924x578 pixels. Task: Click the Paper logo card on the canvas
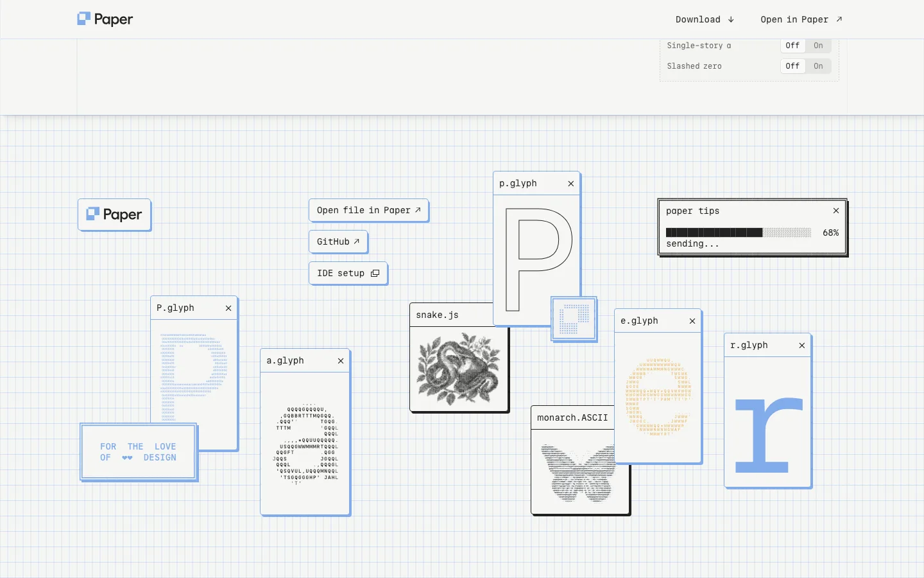(114, 215)
